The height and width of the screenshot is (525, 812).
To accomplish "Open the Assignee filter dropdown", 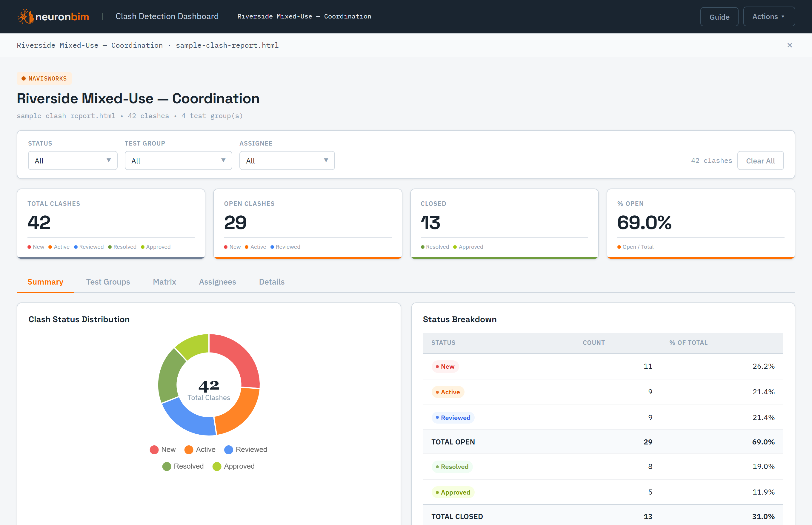I will [x=287, y=160].
